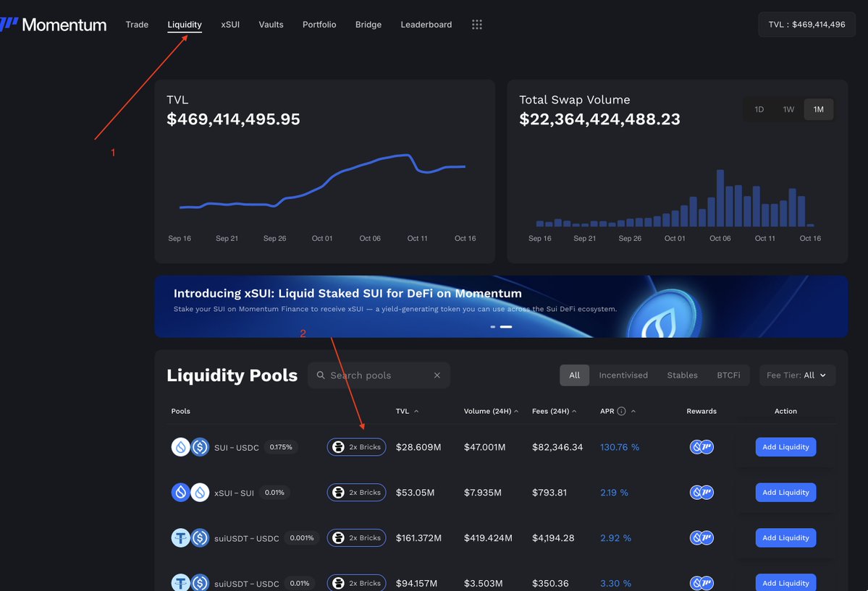868x591 pixels.
Task: Add Liquidity to SUI–USDC pool
Action: pos(785,446)
